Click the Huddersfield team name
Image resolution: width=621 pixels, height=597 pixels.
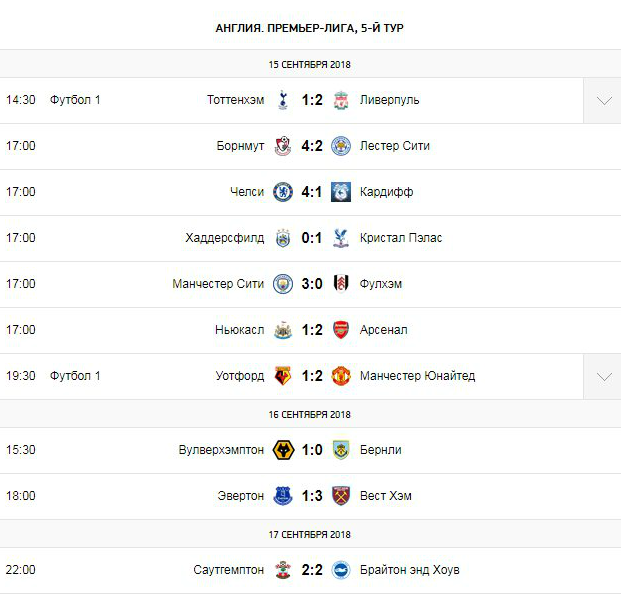[x=225, y=238]
